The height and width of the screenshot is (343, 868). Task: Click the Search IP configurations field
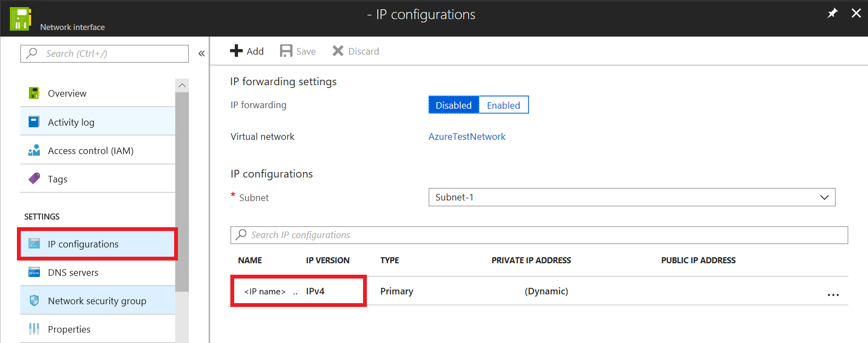tap(539, 235)
